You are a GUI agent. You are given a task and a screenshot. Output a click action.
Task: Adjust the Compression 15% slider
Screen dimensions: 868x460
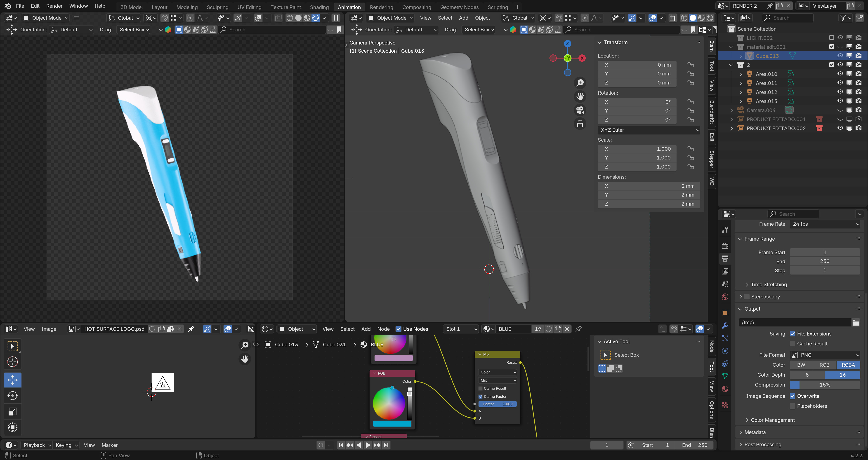click(825, 385)
